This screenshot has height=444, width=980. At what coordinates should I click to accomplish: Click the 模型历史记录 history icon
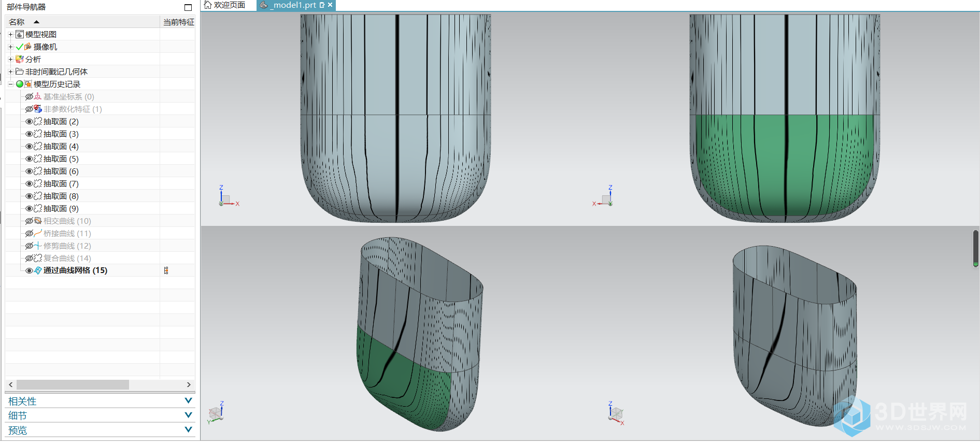(x=28, y=84)
